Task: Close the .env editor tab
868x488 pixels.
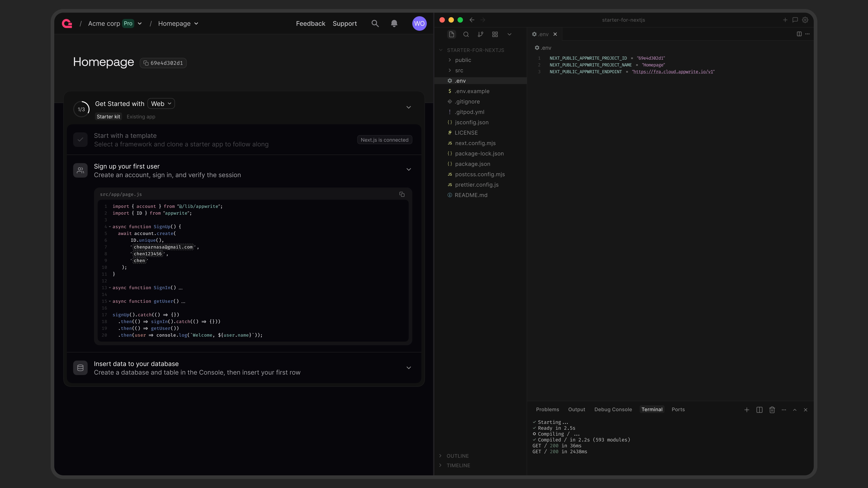Action: click(x=555, y=34)
